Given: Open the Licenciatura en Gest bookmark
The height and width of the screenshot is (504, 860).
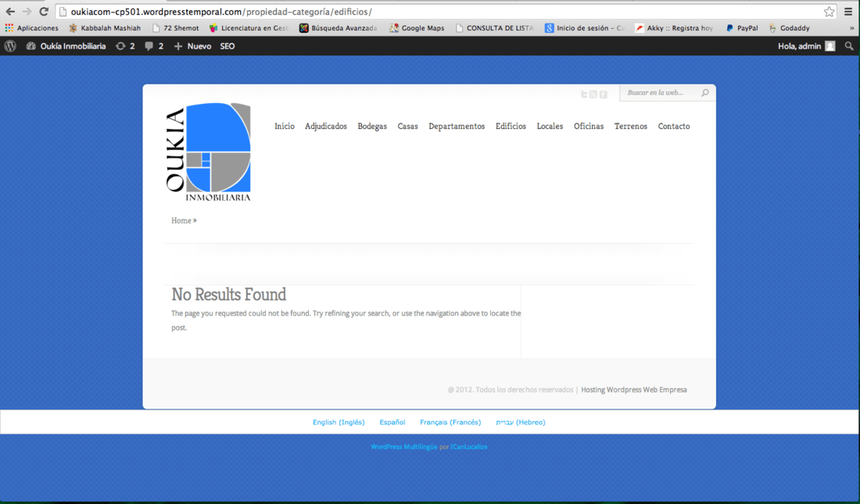Looking at the screenshot, I should pos(249,28).
